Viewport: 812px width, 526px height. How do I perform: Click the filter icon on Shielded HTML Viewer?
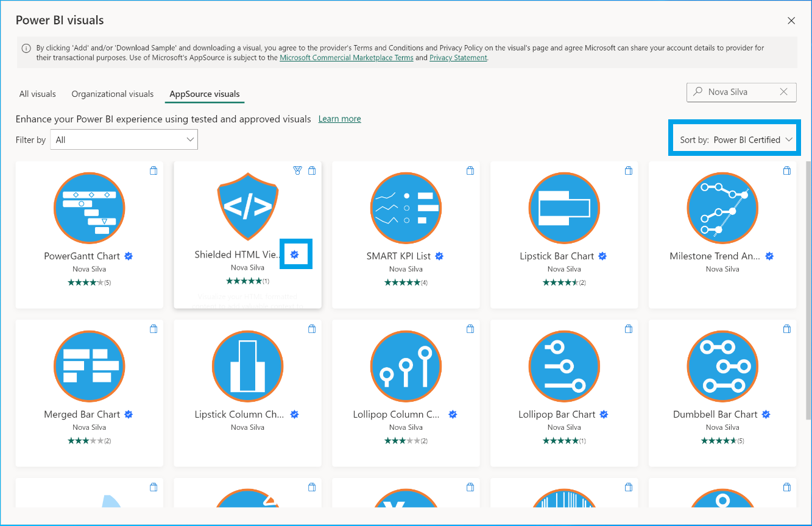click(x=297, y=170)
